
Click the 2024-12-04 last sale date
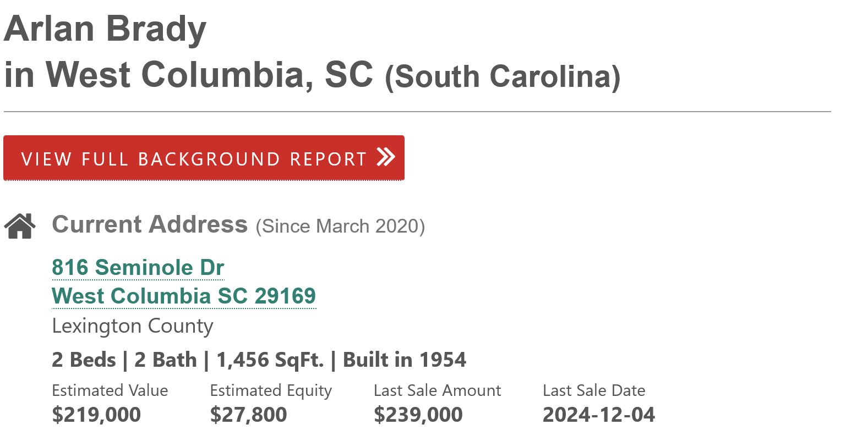598,415
